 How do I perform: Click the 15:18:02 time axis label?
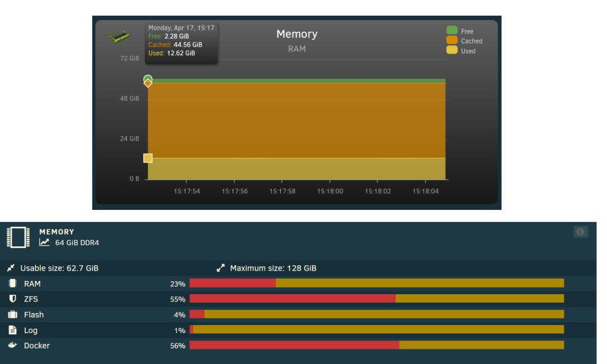click(378, 191)
